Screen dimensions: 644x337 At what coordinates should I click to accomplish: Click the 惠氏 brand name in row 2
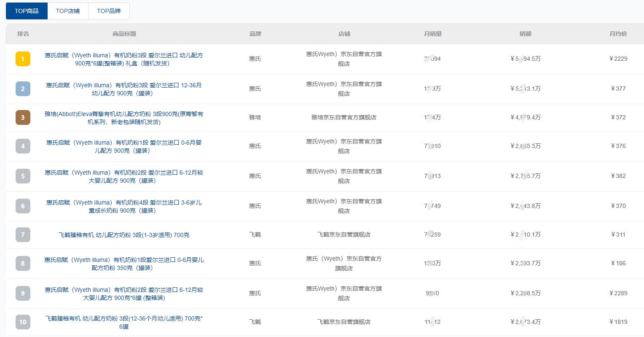tap(255, 89)
